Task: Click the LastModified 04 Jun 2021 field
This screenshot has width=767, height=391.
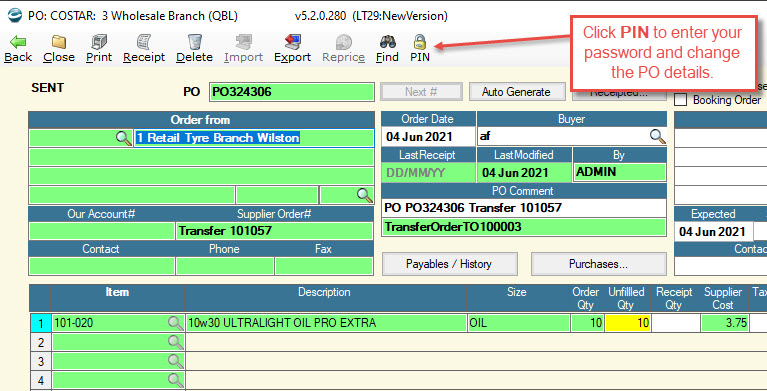Action: 523,173
